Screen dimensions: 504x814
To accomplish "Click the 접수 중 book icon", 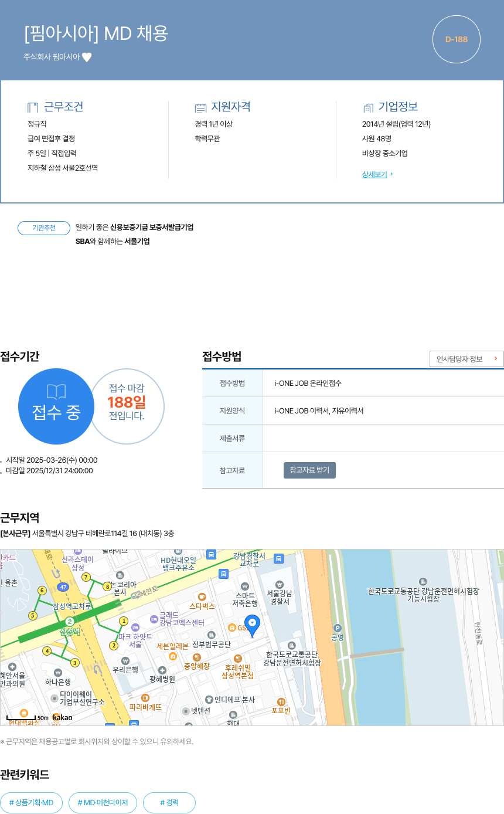I will (56, 392).
